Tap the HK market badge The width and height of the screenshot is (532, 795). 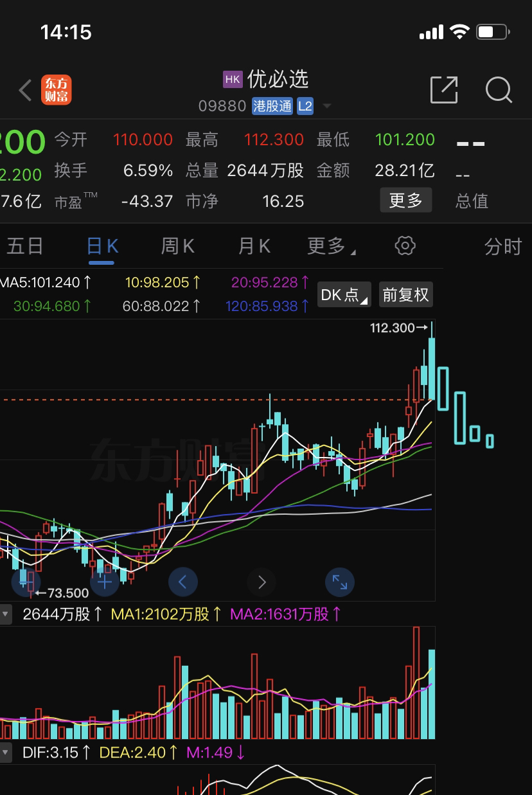[x=233, y=79]
